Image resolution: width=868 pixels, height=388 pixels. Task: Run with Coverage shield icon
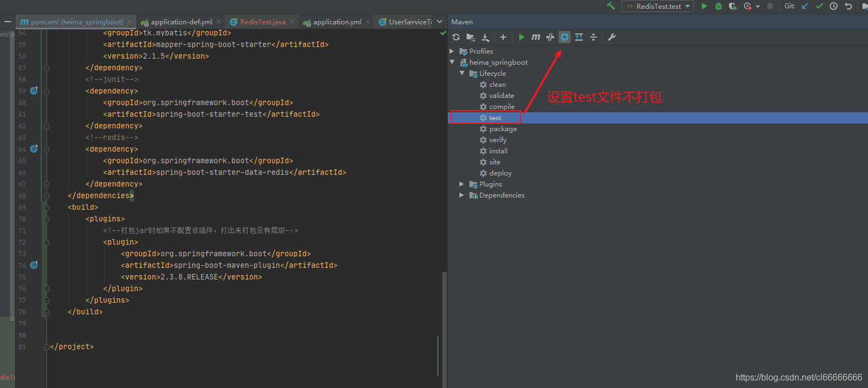733,6
